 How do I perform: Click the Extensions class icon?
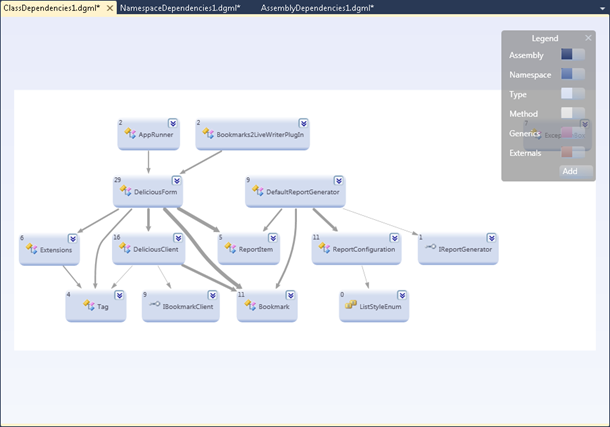32,249
